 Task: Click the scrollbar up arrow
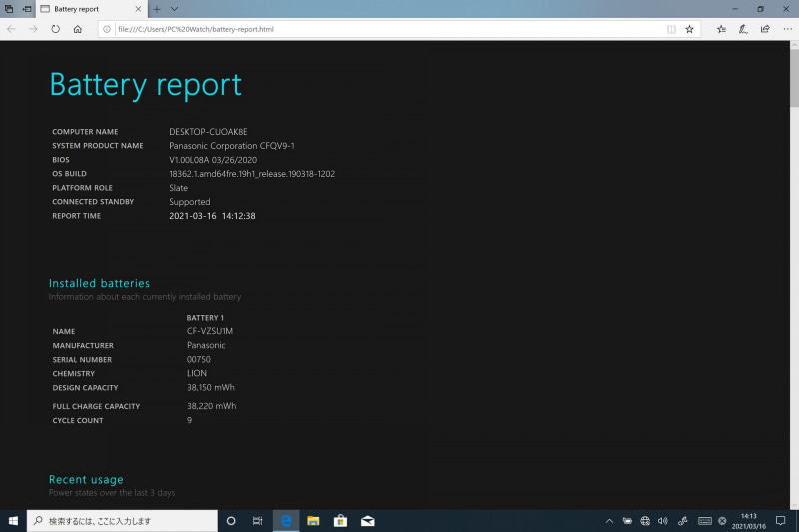794,45
